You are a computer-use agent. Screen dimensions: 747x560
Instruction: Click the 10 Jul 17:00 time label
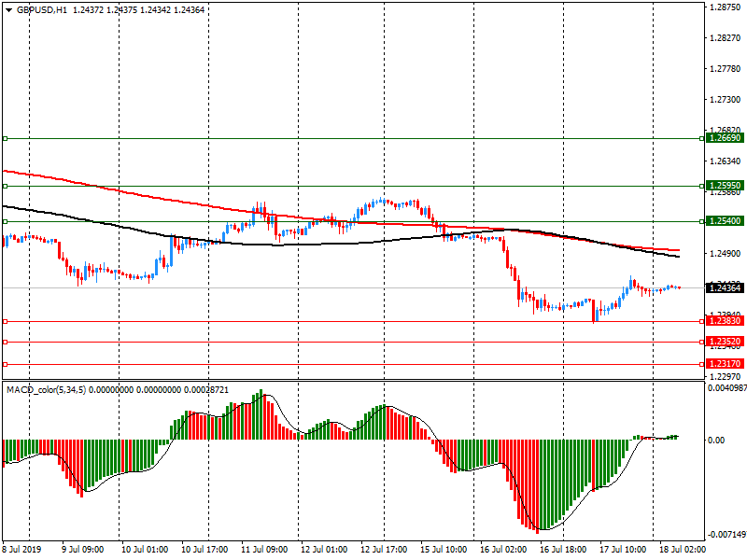pos(204,550)
